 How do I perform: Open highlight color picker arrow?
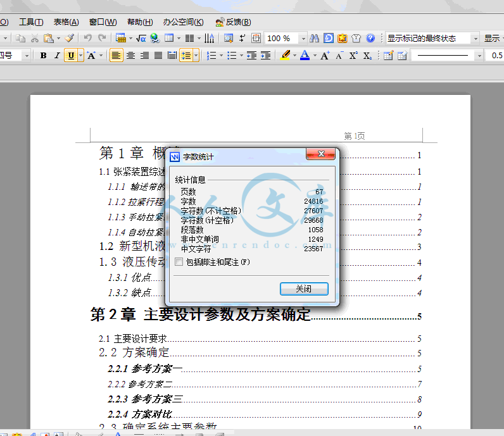coord(295,56)
